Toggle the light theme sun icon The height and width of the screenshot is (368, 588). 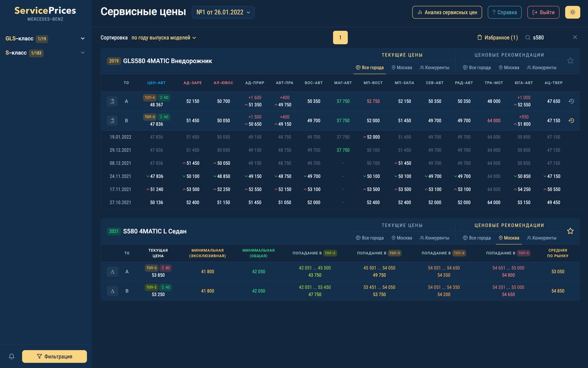tap(572, 12)
